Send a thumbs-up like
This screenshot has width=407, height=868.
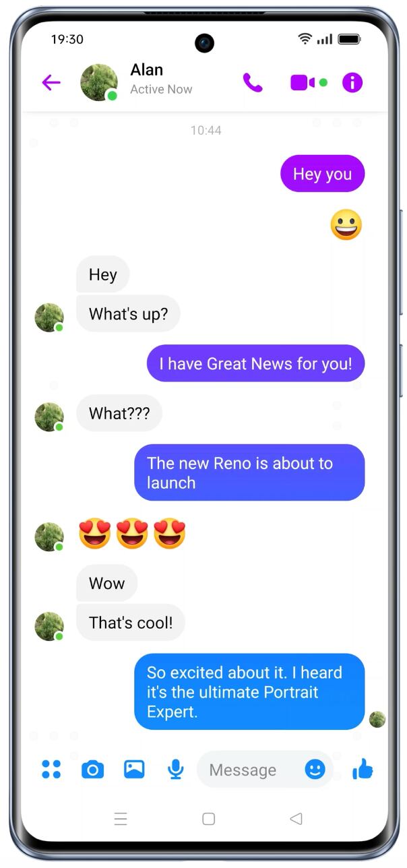(363, 769)
